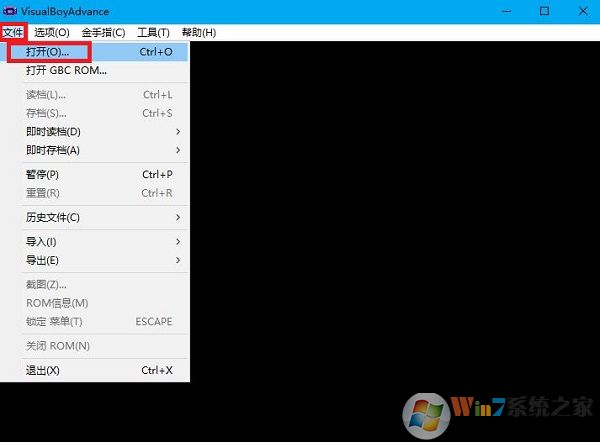Click 暂停(P) to pause emulation

tap(94, 175)
